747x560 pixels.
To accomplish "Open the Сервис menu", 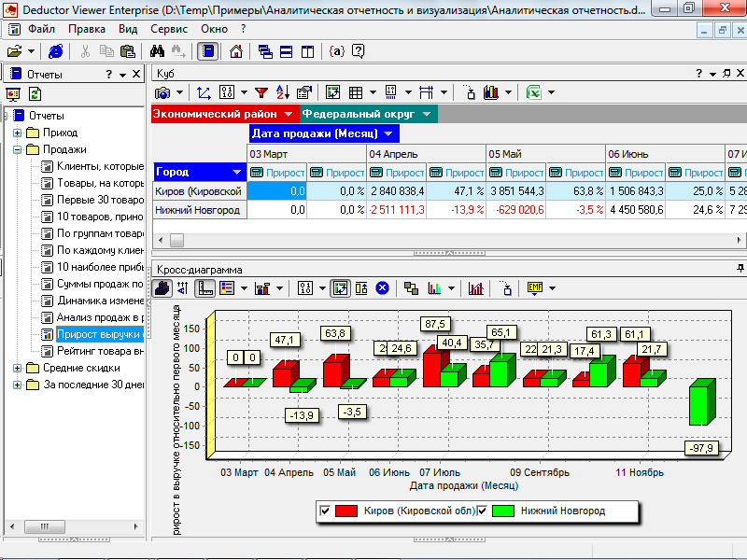I will pos(168,29).
